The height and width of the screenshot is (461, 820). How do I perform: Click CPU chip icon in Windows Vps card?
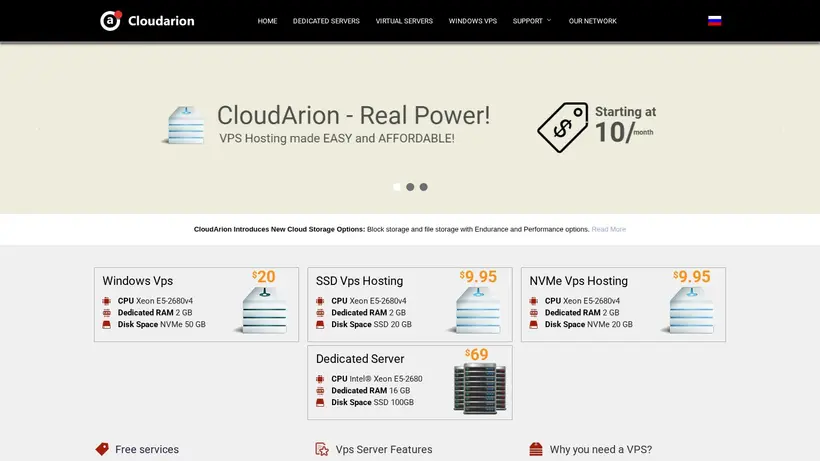point(107,301)
